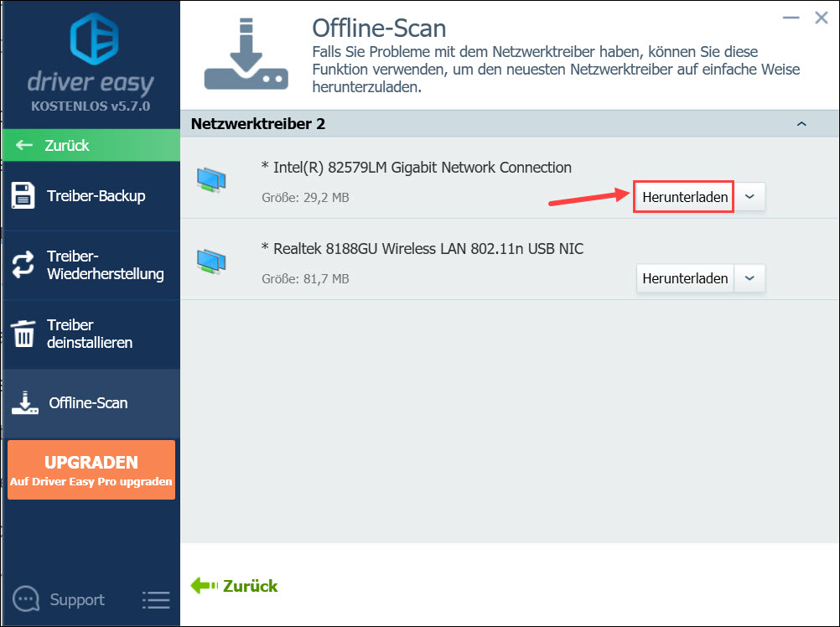The image size is (840, 627).
Task: Click the Netzwerktreiber 2 header label
Action: point(257,124)
